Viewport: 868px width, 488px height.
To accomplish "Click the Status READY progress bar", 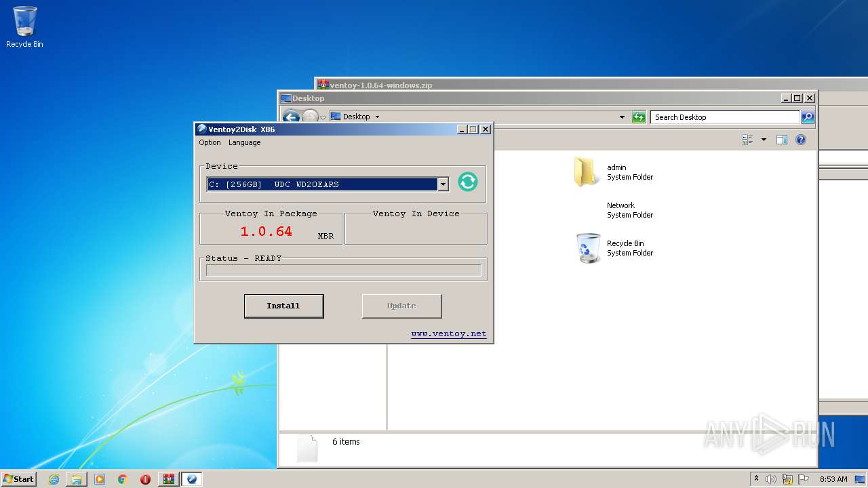I will coord(343,270).
